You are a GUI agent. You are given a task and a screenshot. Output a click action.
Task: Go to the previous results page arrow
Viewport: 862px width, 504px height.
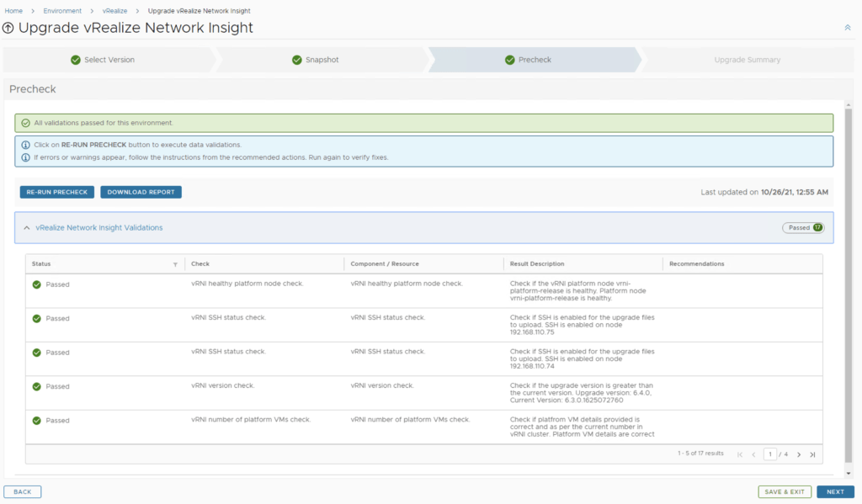753,454
